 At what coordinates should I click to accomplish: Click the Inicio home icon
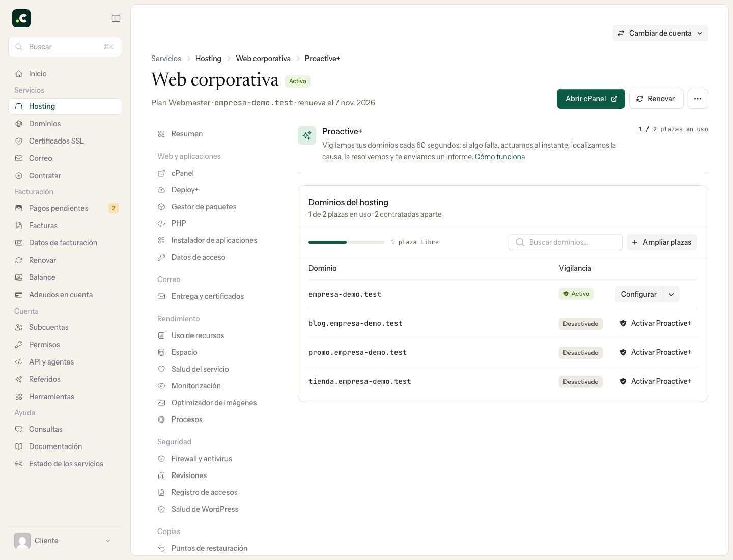coord(19,74)
